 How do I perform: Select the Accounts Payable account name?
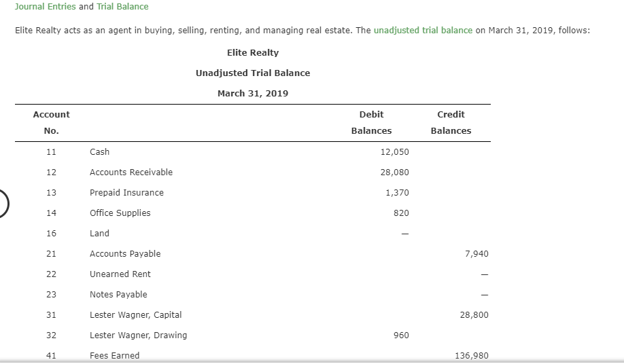[x=125, y=254]
